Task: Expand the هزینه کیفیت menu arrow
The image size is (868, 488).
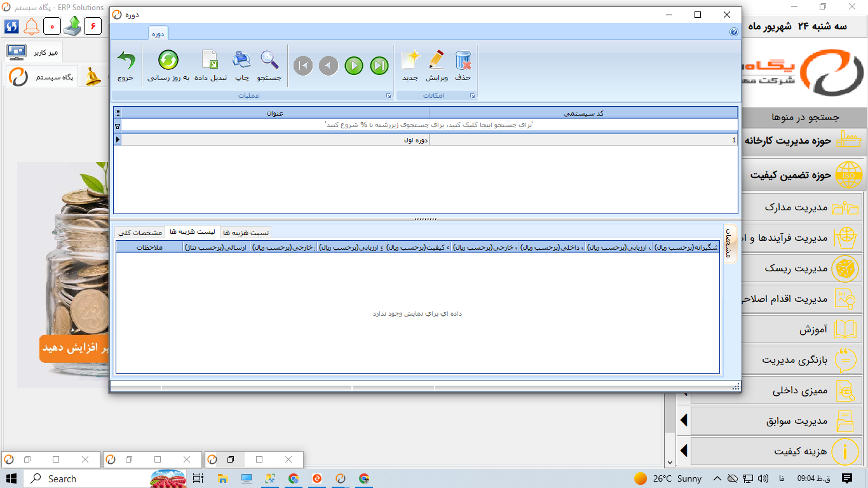Action: click(x=684, y=451)
